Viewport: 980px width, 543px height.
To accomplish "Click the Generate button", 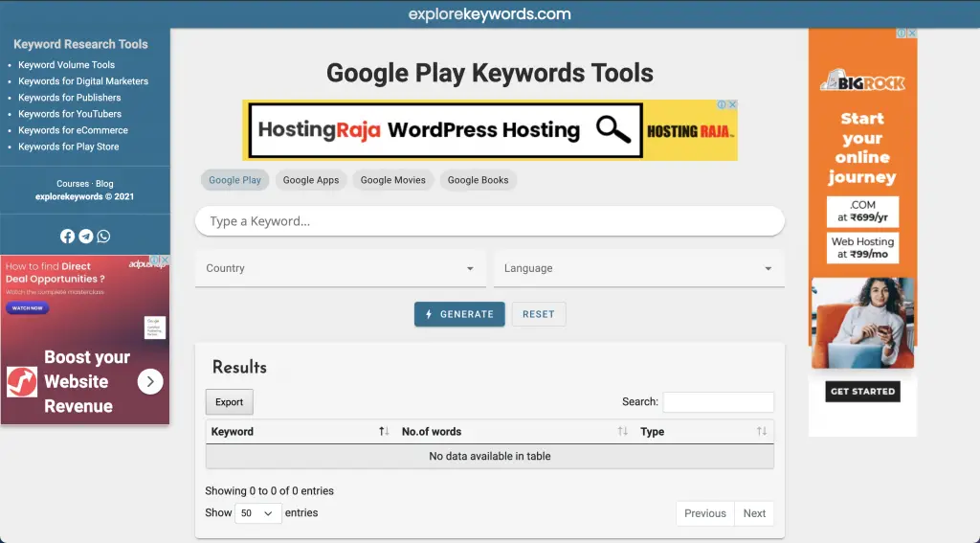I will click(x=459, y=314).
